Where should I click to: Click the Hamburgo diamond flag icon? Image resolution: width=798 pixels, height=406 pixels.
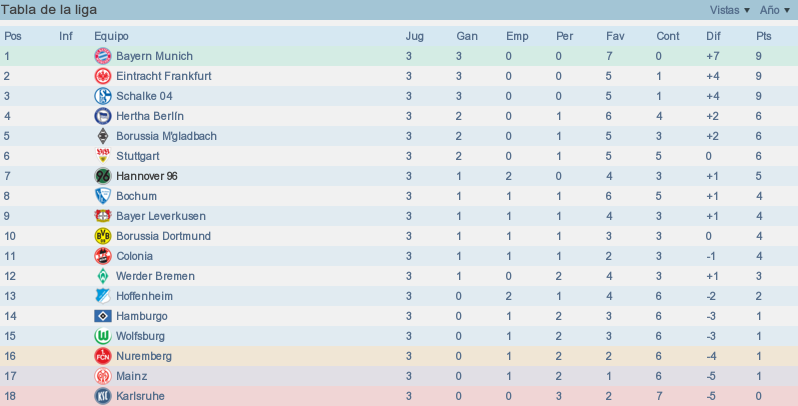(103, 316)
